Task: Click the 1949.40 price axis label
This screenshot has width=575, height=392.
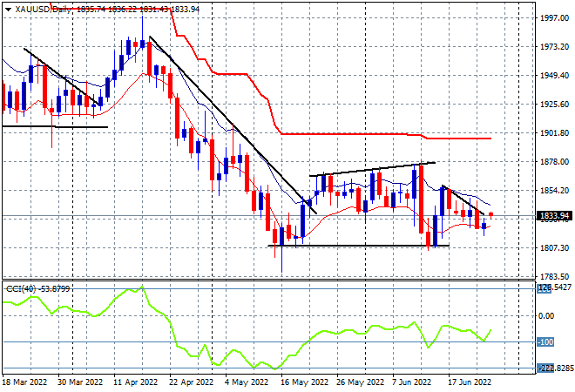Action: 554,76
